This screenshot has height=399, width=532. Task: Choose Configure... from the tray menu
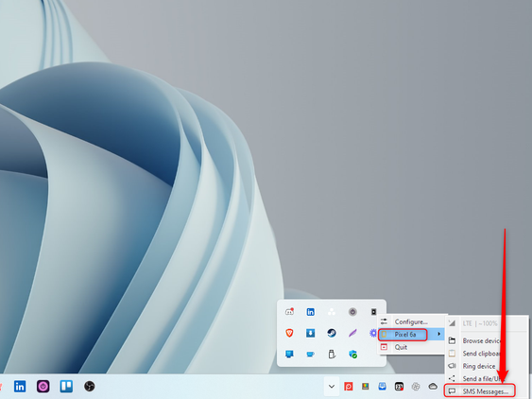pos(411,321)
